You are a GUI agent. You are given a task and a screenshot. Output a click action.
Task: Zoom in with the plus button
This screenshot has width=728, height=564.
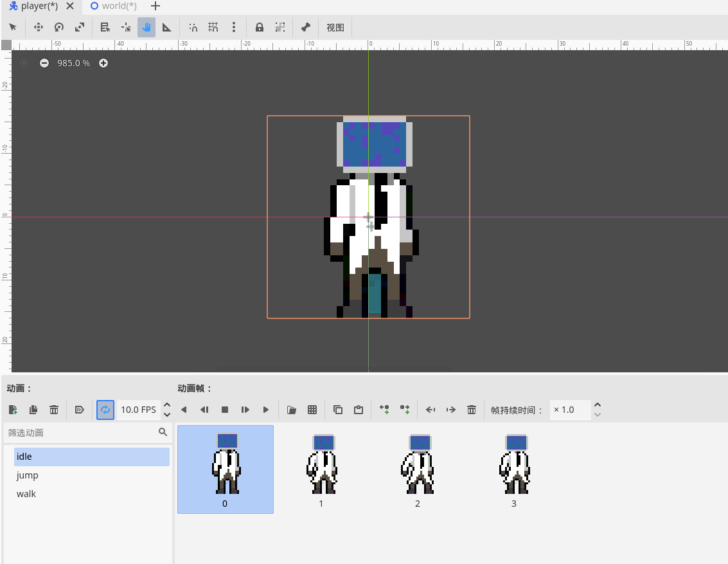[x=103, y=63]
